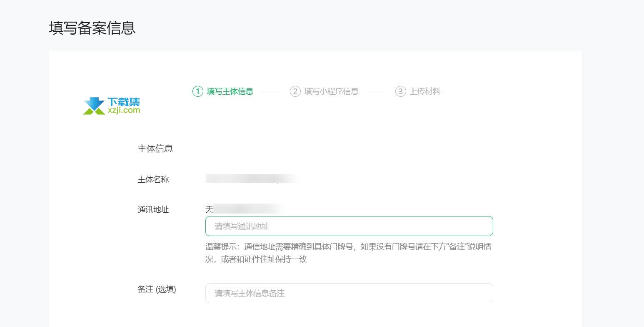This screenshot has width=644, height=327.
Task: Click the 通讯地址 label
Action: [x=153, y=210]
